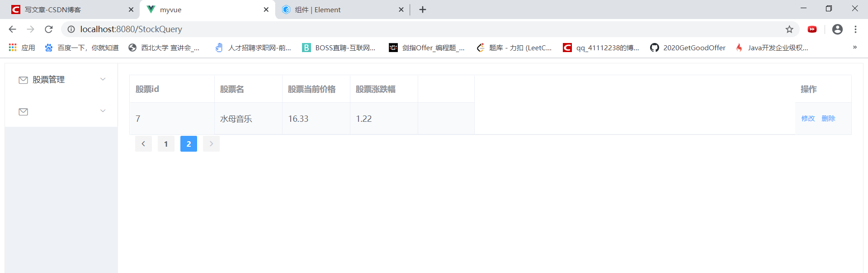The height and width of the screenshot is (273, 868).
Task: Select the change cell 1.22
Action: 384,119
